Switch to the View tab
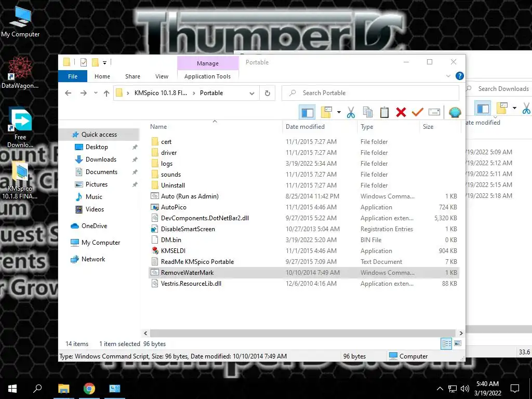532x399 pixels. (x=162, y=76)
